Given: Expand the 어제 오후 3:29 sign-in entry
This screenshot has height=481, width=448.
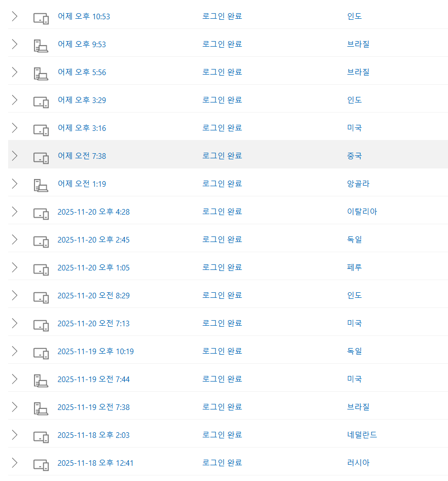Looking at the screenshot, I should tap(14, 100).
